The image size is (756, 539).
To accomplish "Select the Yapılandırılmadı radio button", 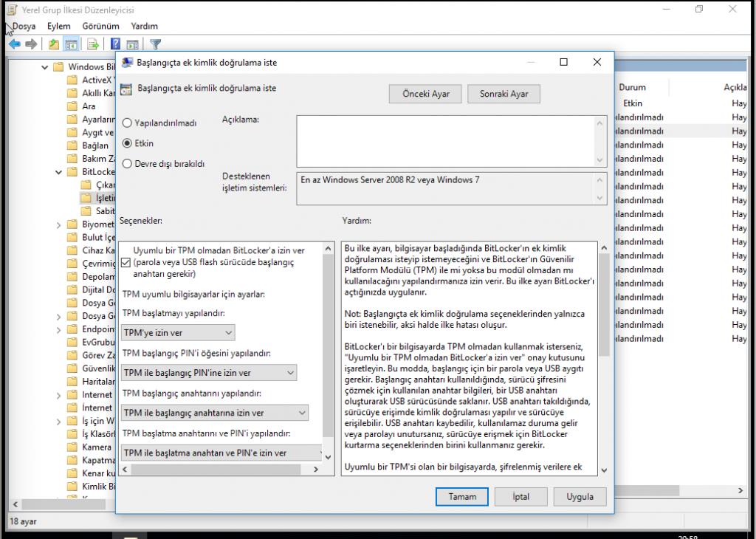I will [x=127, y=123].
